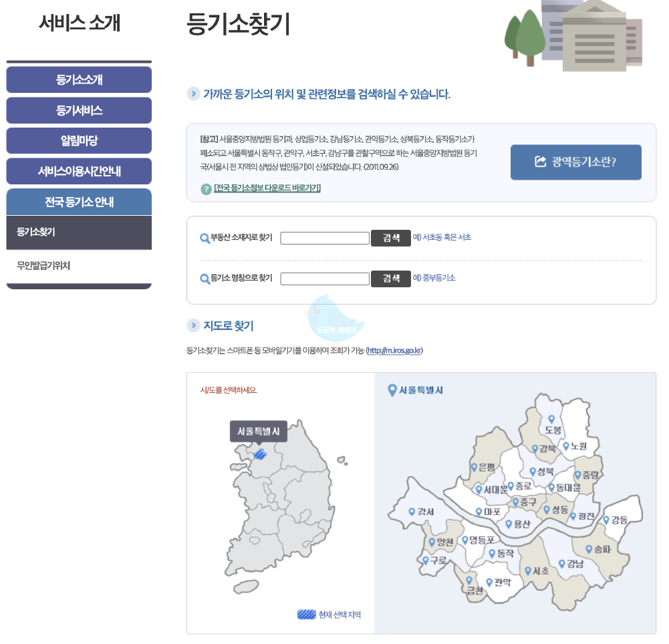
Task: Click the 강서 location pin
Action: tap(410, 510)
